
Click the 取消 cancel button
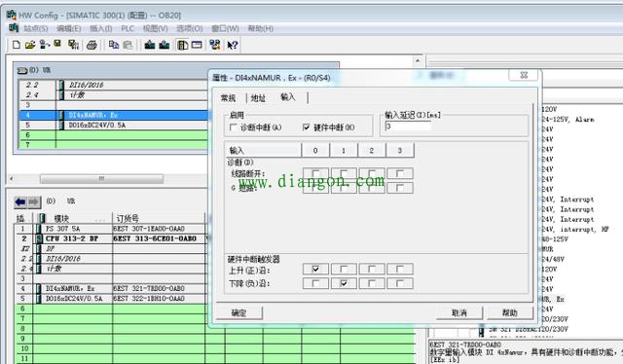click(x=458, y=313)
